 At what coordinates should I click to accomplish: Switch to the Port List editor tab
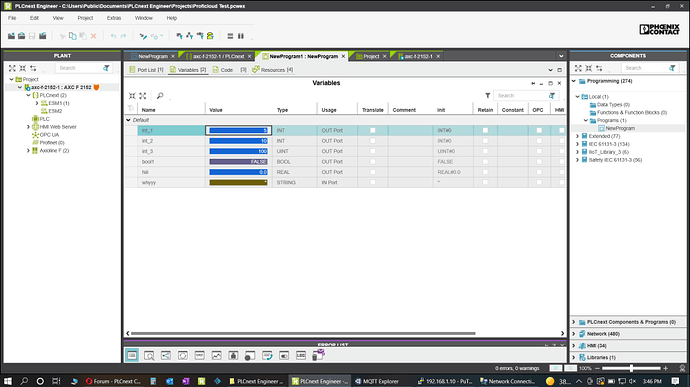(147, 70)
